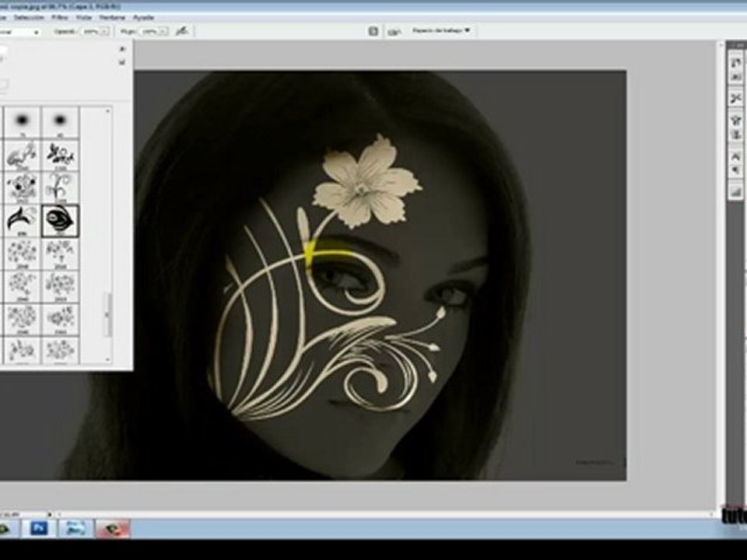Image resolution: width=747 pixels, height=560 pixels.
Task: Select the highlighted black swirl brush thumbnail
Action: tap(60, 220)
